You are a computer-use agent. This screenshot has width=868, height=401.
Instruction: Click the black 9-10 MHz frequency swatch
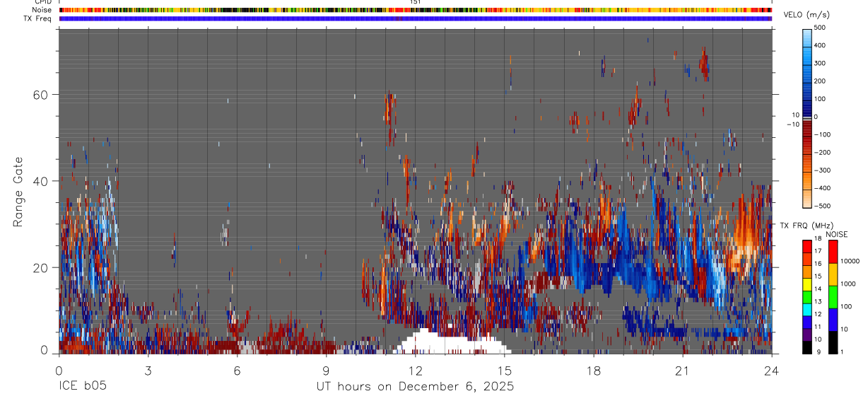tap(807, 347)
